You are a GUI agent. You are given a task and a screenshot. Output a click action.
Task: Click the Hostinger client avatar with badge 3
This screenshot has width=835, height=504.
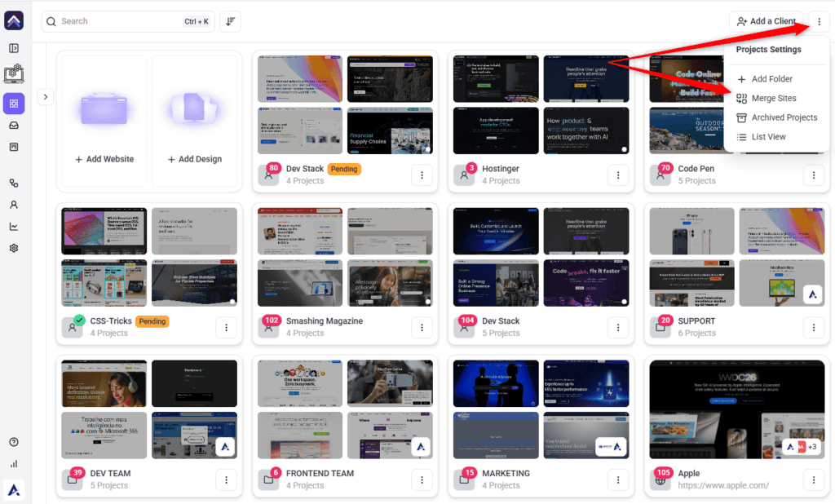[x=464, y=175]
